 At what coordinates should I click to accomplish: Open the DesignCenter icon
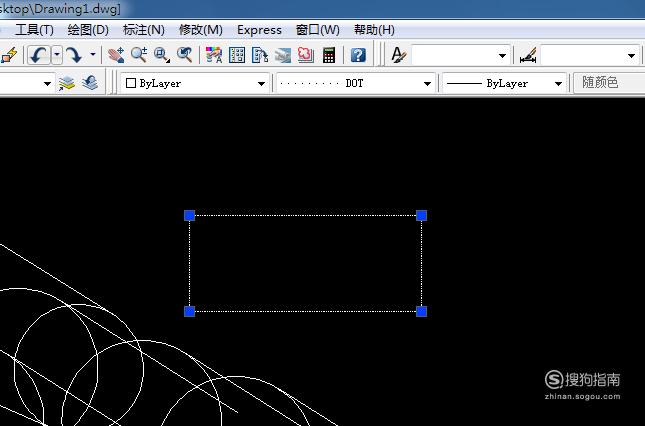coord(237,55)
